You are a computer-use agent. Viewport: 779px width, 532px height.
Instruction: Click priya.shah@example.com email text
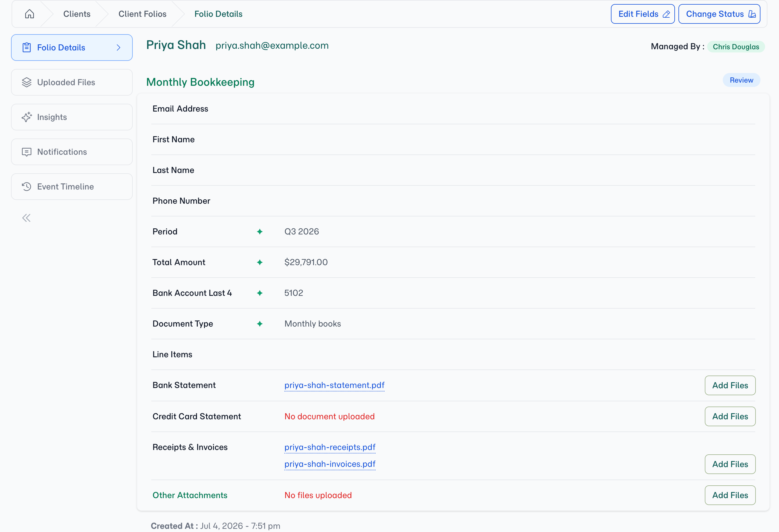tap(272, 45)
